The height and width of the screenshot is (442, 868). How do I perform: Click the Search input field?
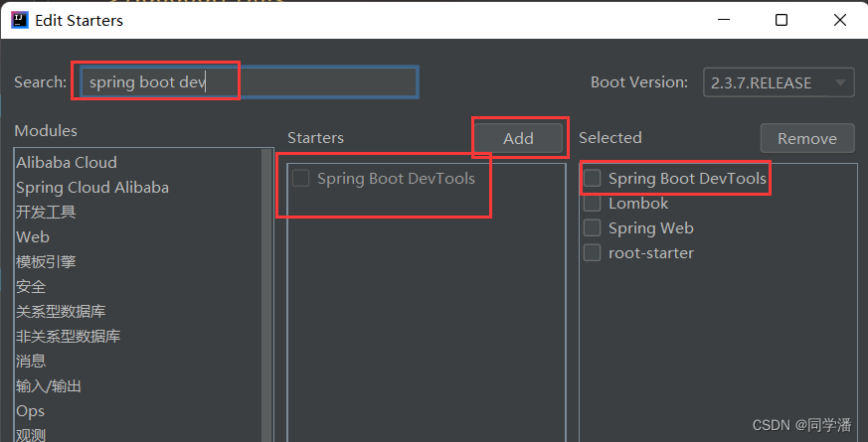click(x=249, y=82)
